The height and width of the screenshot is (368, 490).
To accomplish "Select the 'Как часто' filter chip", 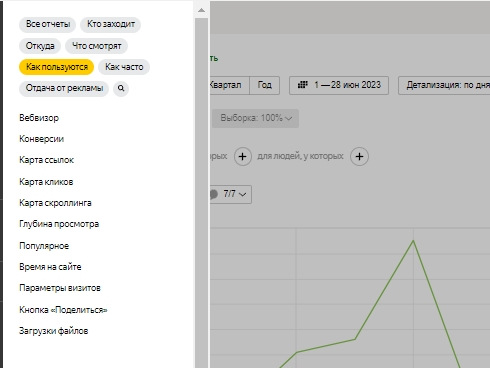I will [124, 67].
